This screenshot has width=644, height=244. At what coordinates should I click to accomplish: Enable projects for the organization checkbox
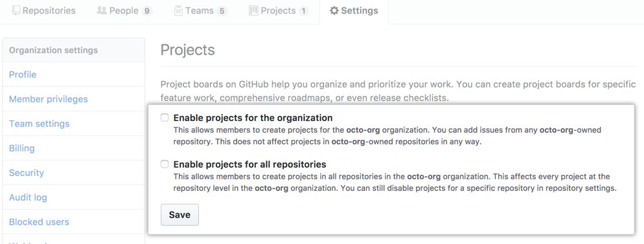(165, 118)
